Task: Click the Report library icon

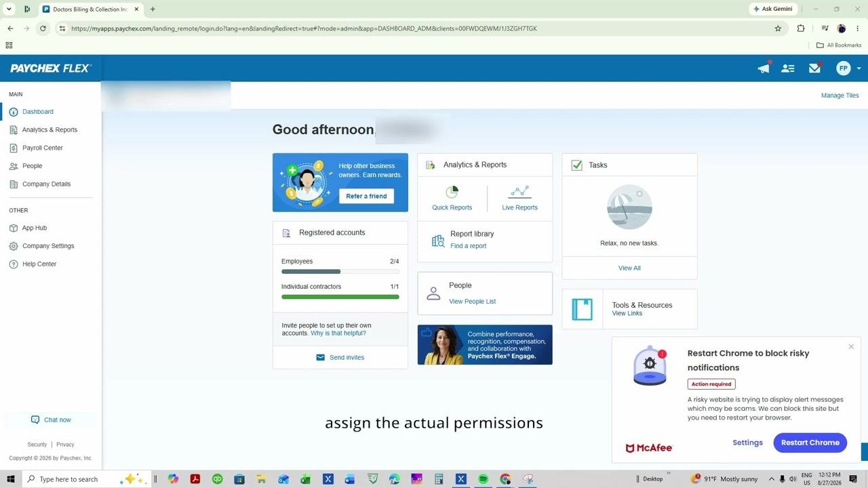Action: [438, 240]
